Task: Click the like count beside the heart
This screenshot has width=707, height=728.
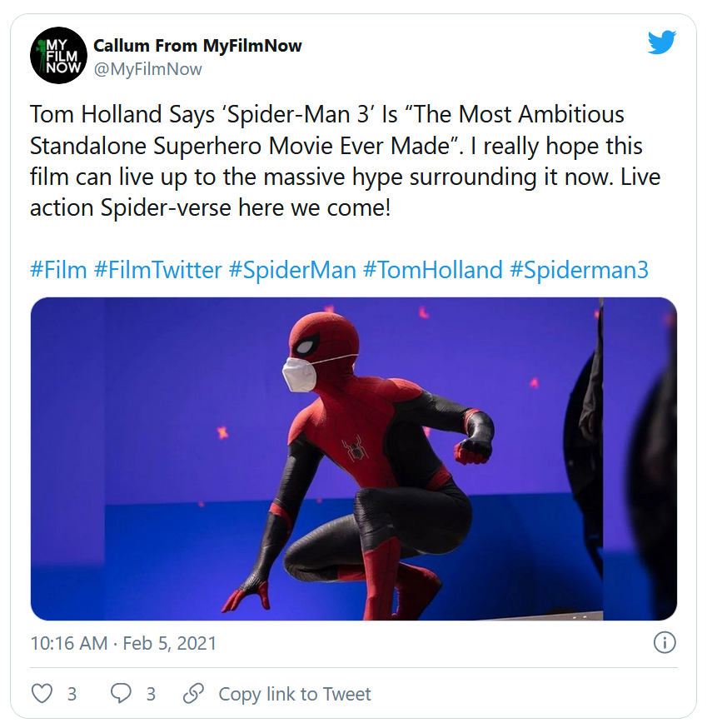Action: 72,694
